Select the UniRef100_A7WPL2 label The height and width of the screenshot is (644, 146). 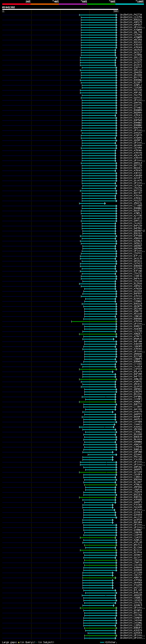(131, 214)
